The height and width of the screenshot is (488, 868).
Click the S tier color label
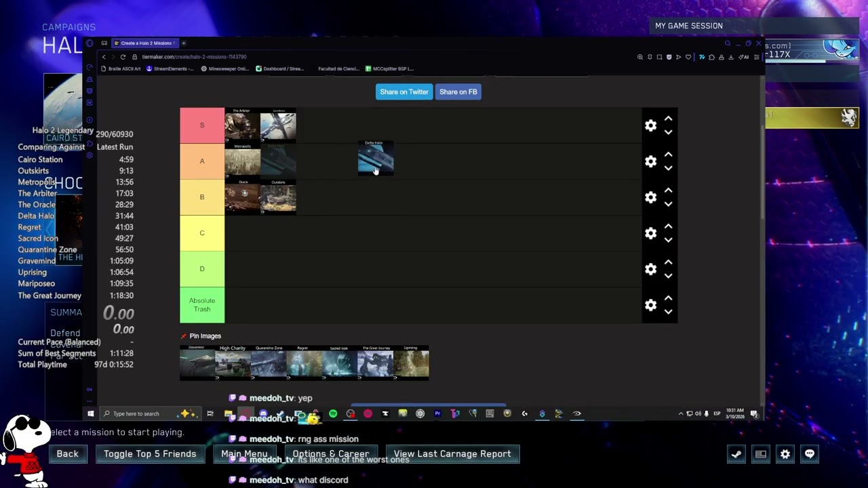coord(202,125)
